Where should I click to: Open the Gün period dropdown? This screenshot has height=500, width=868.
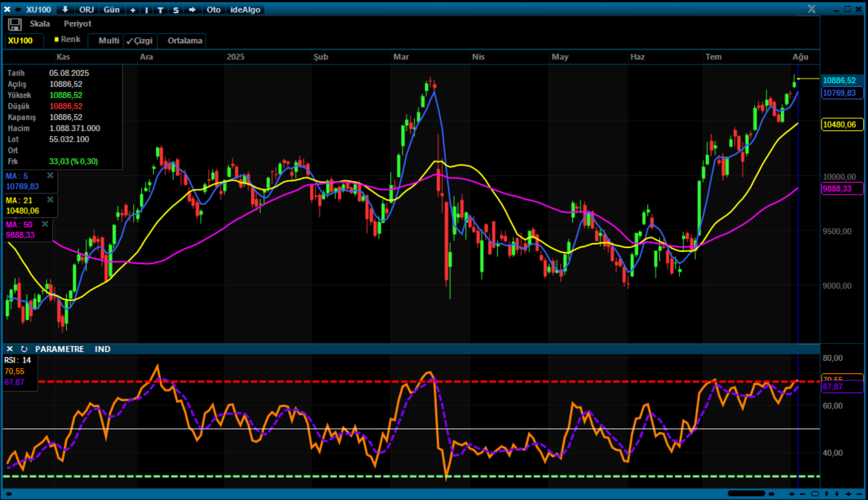(x=111, y=10)
